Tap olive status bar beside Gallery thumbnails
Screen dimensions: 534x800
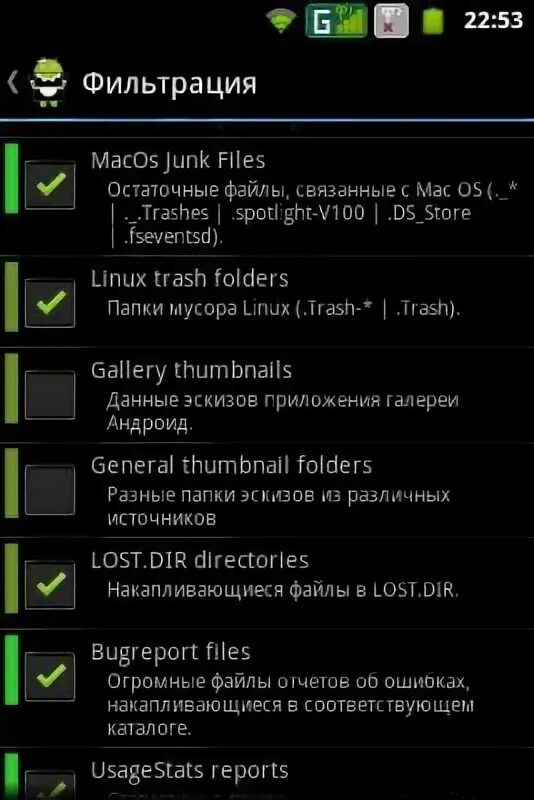[x=11, y=388]
